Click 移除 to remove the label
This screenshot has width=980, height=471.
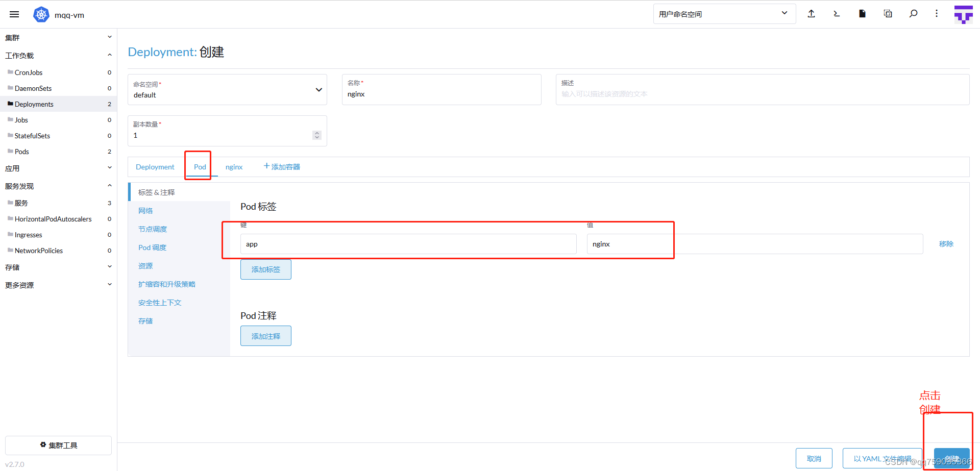(x=946, y=244)
